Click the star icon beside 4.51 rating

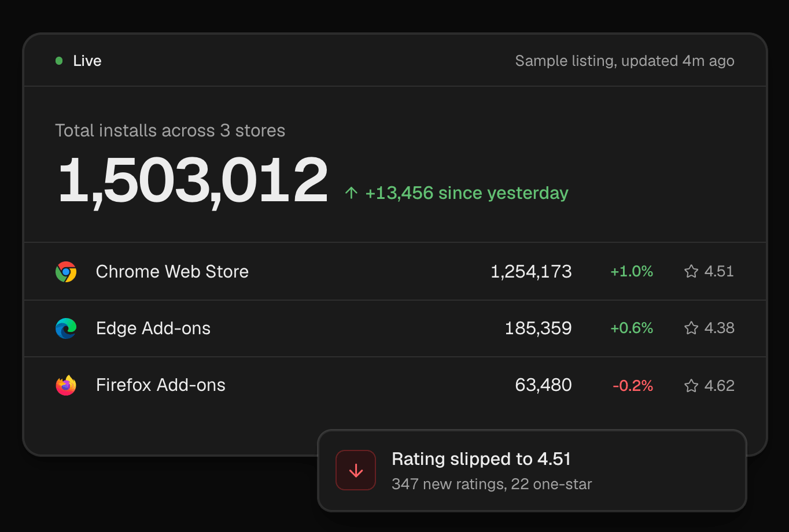[x=691, y=271]
